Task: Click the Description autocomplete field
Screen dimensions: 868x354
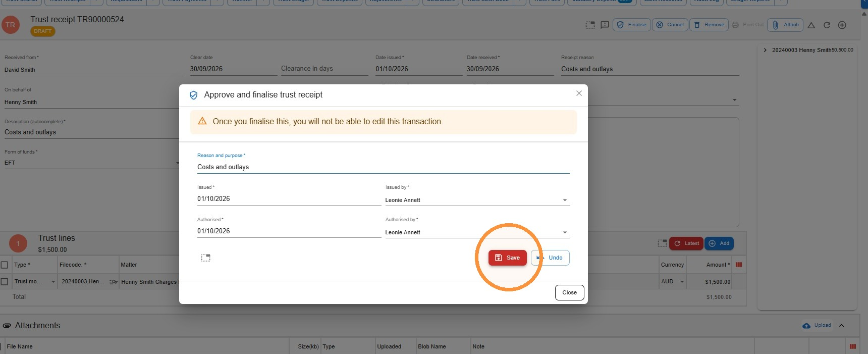Action: click(x=92, y=132)
